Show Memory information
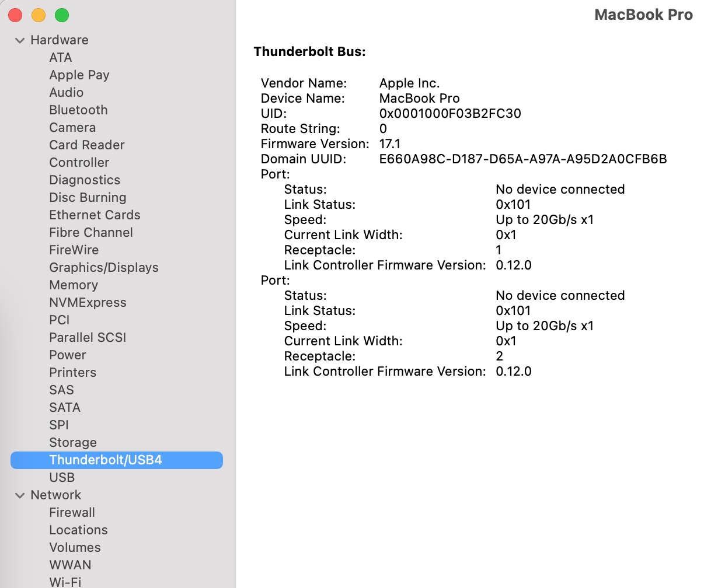Image resolution: width=718 pixels, height=588 pixels. click(74, 285)
